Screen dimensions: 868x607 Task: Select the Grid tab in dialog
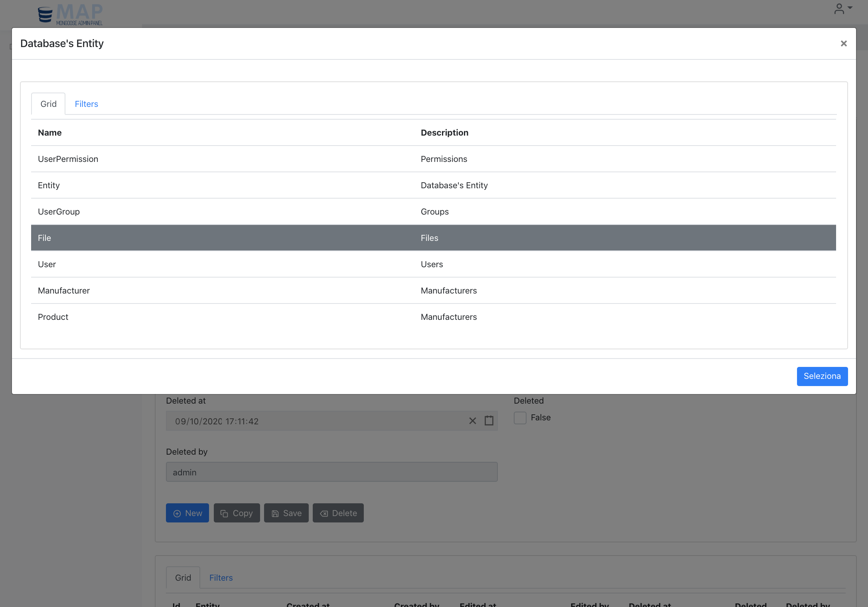pyautogui.click(x=48, y=104)
